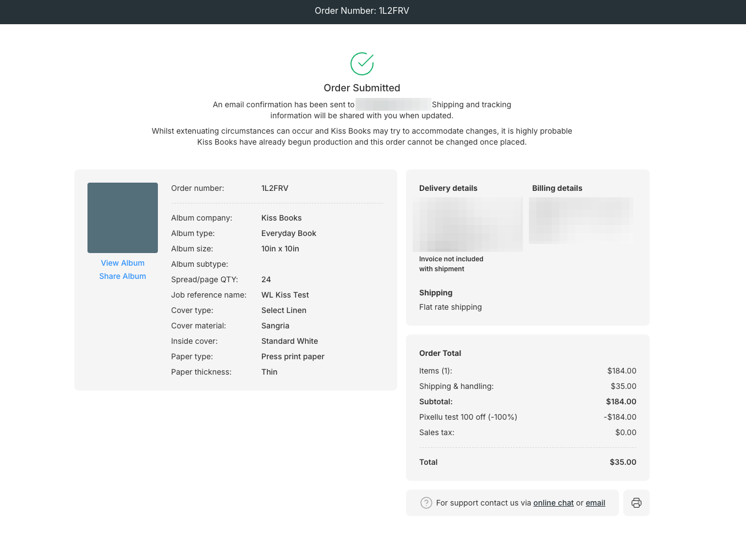Click the Invoice not included with shipment note
Image resolution: width=746 pixels, height=560 pixels.
pyautogui.click(x=451, y=264)
